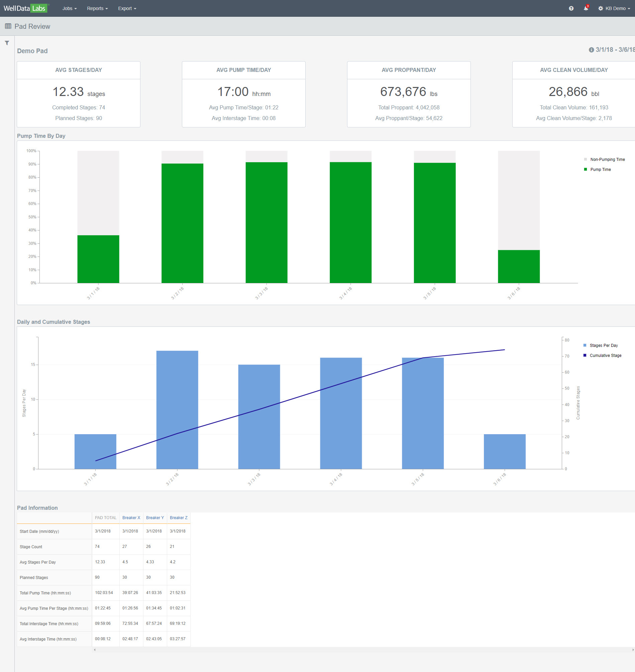
Task: Open the notifications bell icon
Action: (x=586, y=8)
